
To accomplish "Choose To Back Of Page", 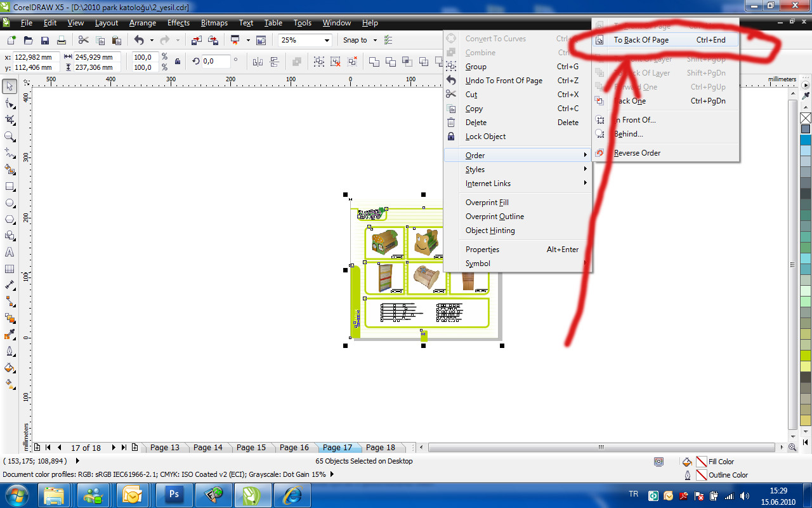I will point(641,40).
